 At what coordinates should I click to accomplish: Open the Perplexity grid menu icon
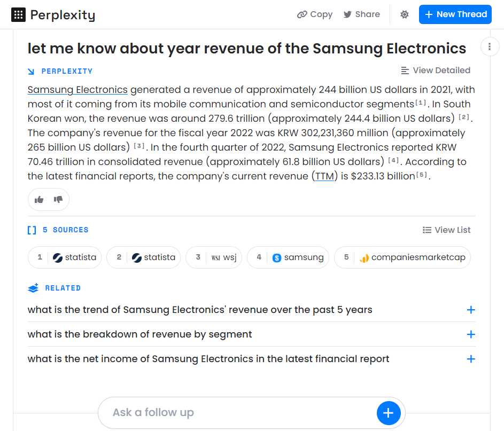point(18,15)
